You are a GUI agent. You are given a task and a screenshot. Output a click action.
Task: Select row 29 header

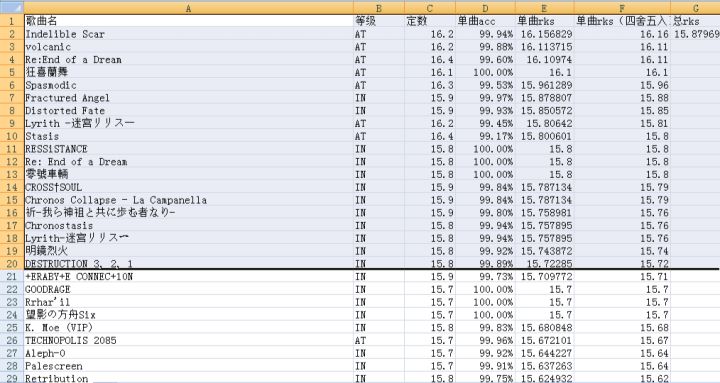click(12, 378)
